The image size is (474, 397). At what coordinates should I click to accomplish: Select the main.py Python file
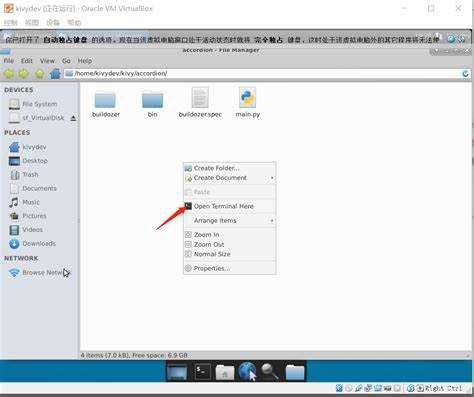point(248,103)
